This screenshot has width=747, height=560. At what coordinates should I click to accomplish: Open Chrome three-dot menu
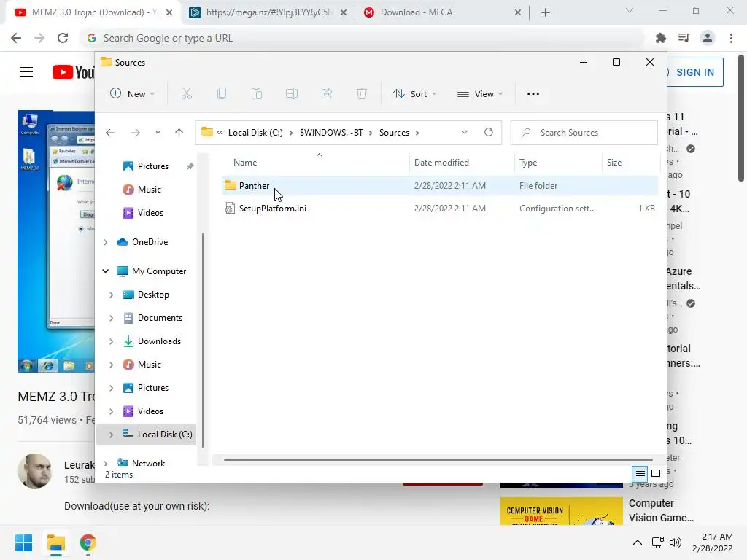731,38
